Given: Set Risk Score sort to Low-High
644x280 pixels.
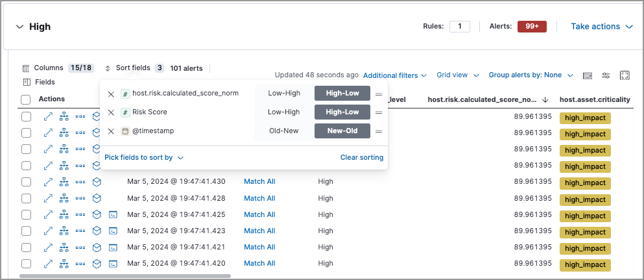Looking at the screenshot, I should click(x=283, y=112).
